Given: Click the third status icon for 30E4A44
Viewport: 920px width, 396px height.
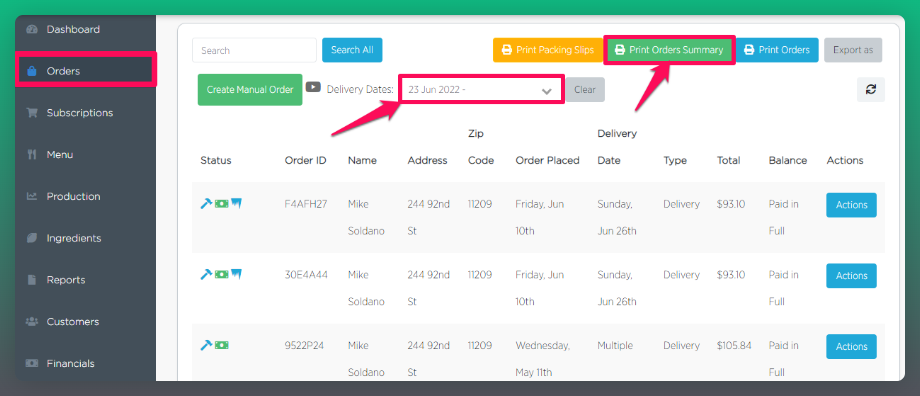Looking at the screenshot, I should pyautogui.click(x=236, y=273).
